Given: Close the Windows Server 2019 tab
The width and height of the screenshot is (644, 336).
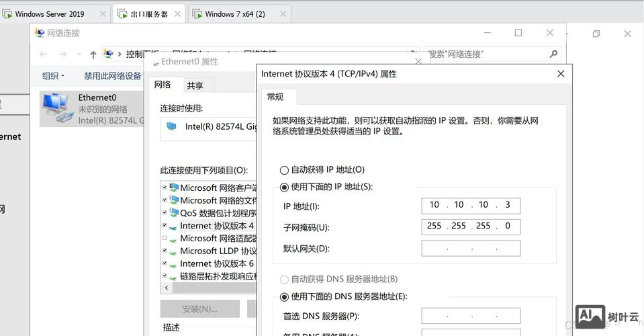Looking at the screenshot, I should (x=102, y=14).
